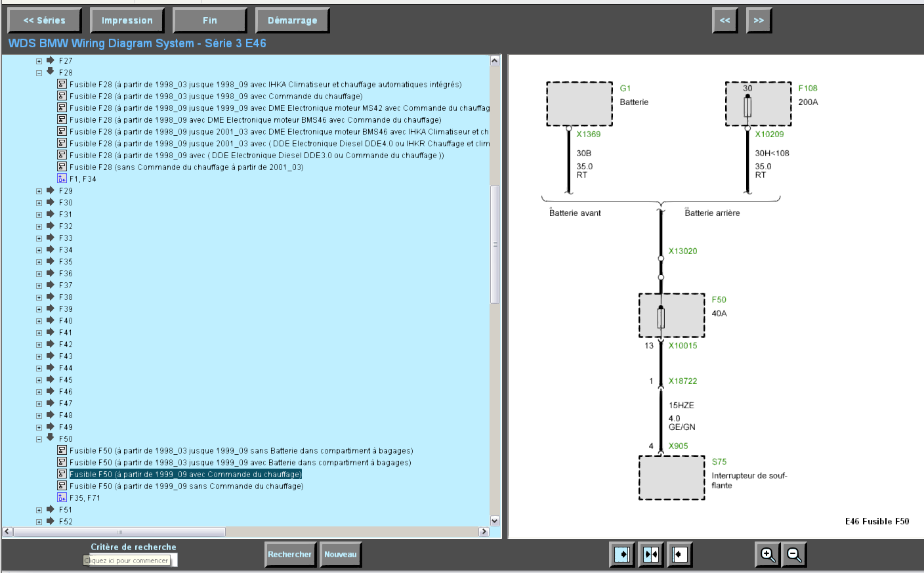Screen dimensions: 924x573
Task: Click the Démarrage menu button
Action: pyautogui.click(x=292, y=20)
